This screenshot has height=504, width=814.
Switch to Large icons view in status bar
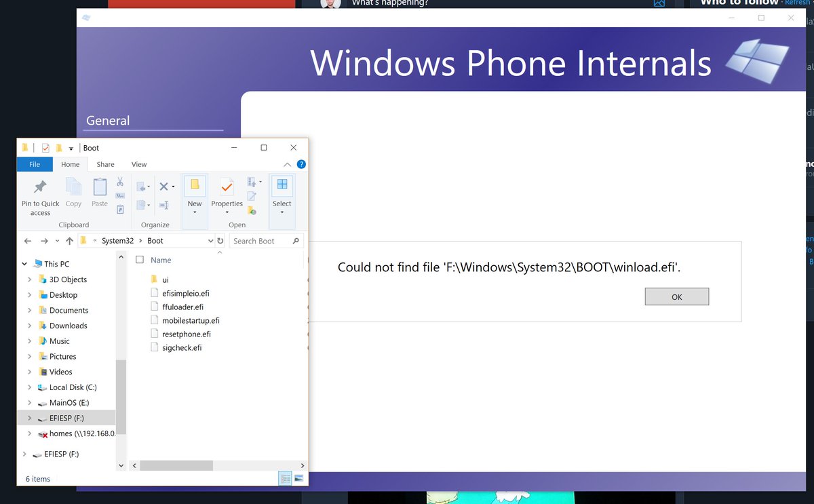pyautogui.click(x=298, y=478)
